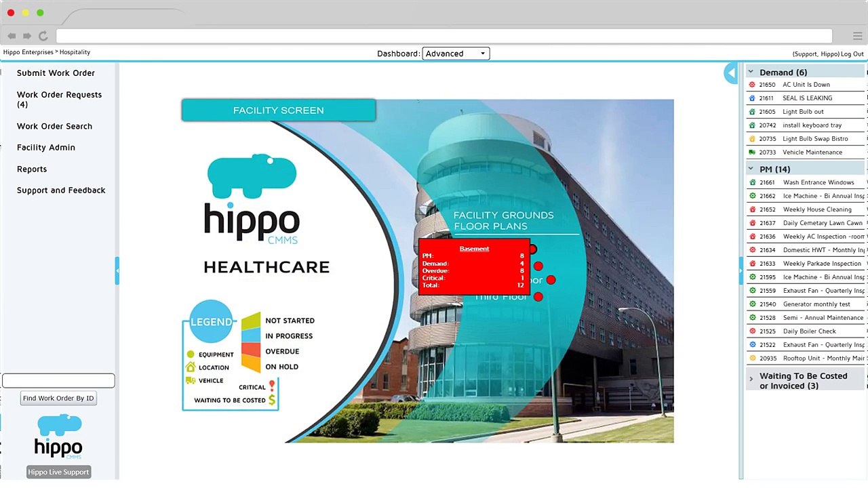Collapse the Demand (6) section
The image size is (868, 488).
tap(751, 73)
